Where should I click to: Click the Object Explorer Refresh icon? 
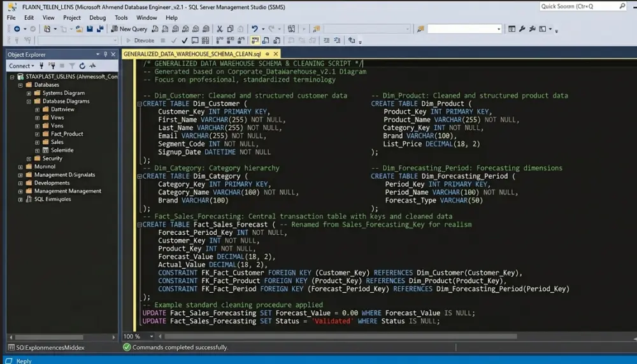[x=82, y=66]
